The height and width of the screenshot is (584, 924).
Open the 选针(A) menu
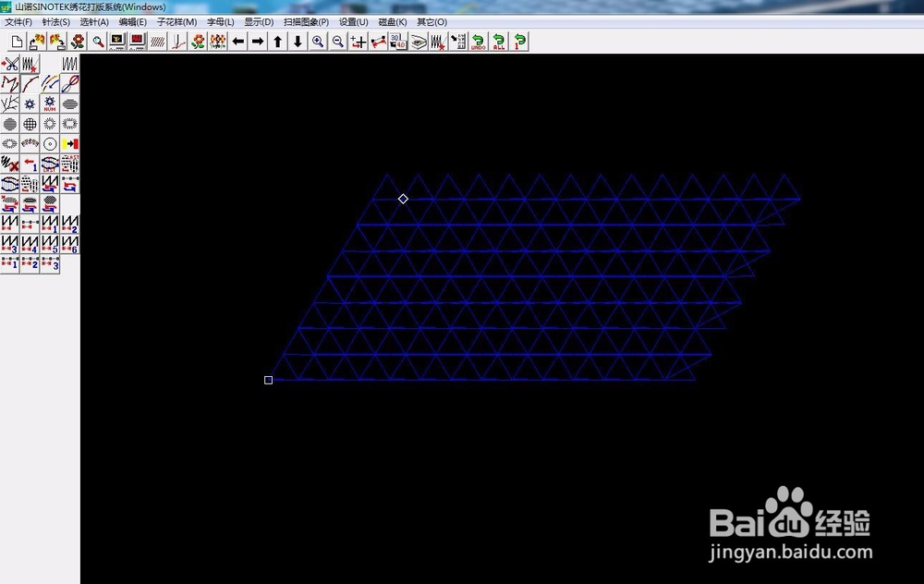coord(94,22)
